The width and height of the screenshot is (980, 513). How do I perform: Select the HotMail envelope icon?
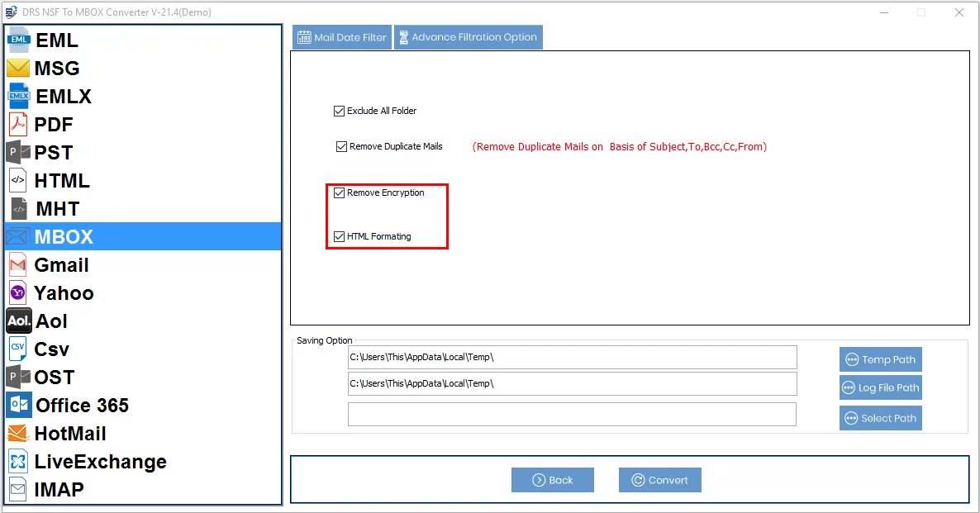tap(18, 433)
